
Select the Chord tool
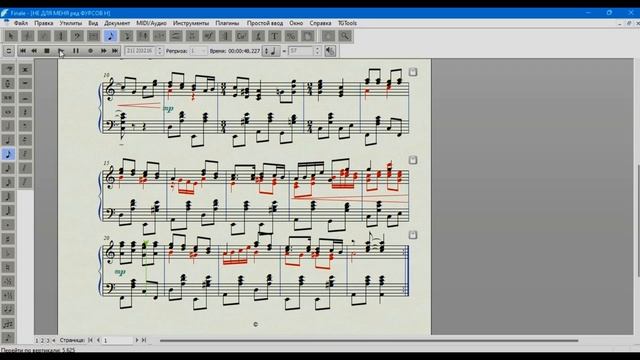point(242,36)
